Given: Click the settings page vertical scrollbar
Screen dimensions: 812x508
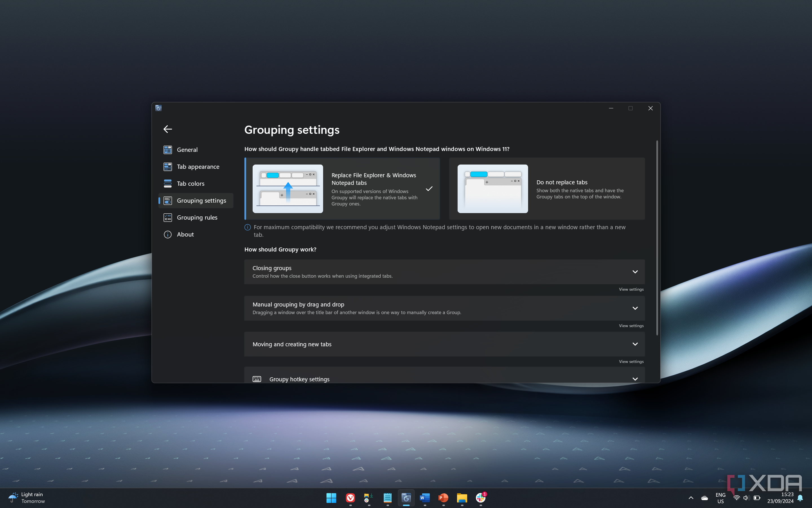Looking at the screenshot, I should (657, 238).
